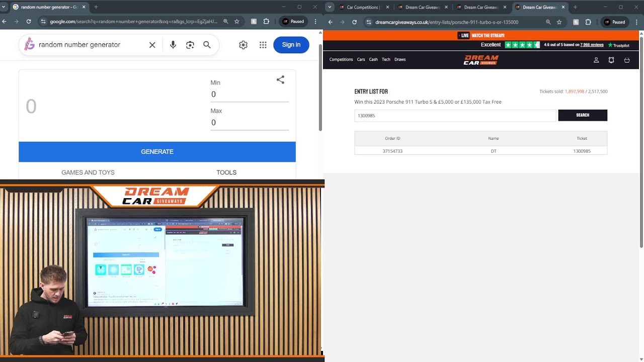Reload the Google search page
This screenshot has height=362, width=644.
[x=29, y=22]
